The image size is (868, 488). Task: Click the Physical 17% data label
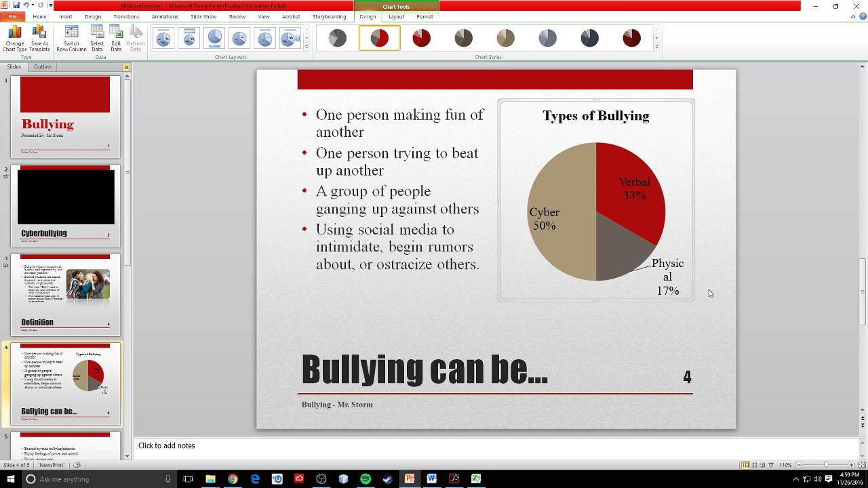coord(667,277)
